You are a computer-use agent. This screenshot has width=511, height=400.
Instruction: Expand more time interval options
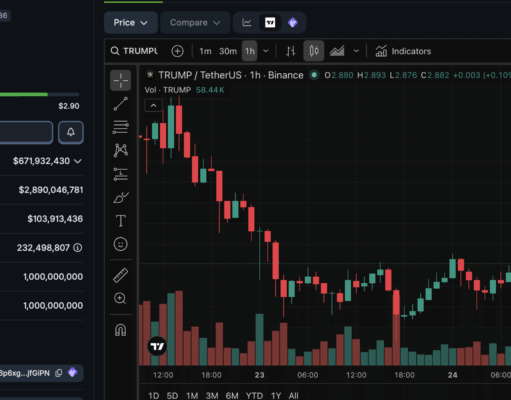click(x=266, y=51)
